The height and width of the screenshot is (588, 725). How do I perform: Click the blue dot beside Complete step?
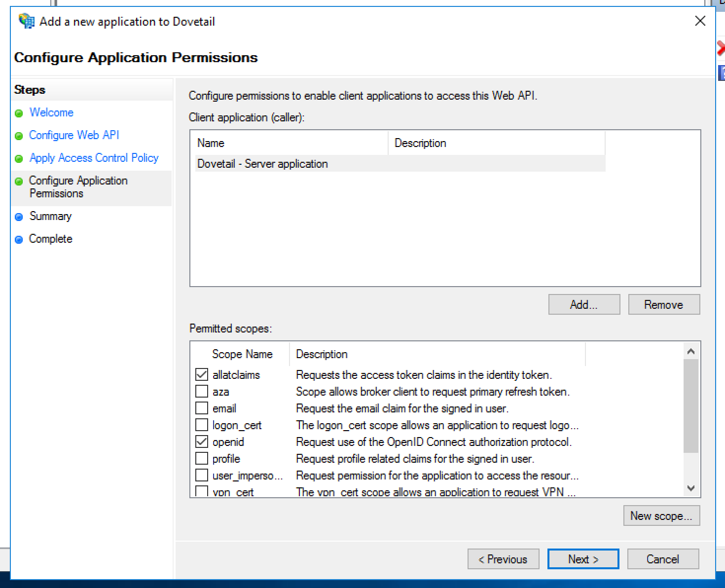(x=18, y=239)
